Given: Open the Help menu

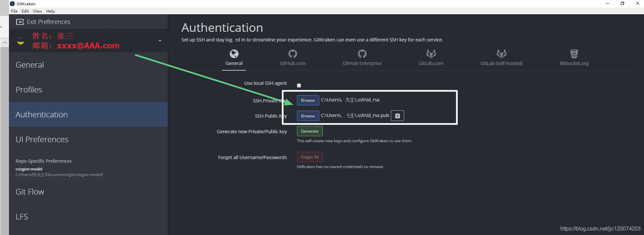Looking at the screenshot, I should pyautogui.click(x=50, y=11).
